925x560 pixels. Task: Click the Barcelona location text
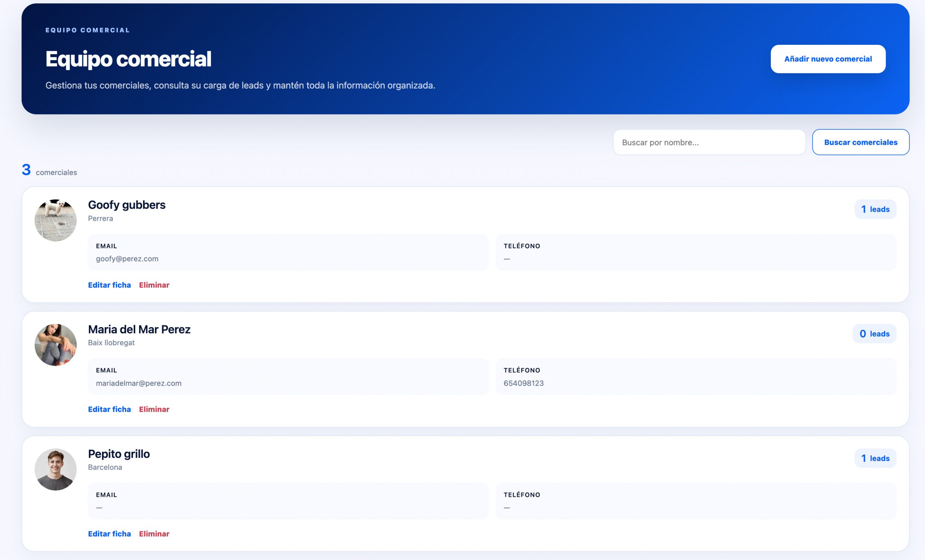pos(105,467)
